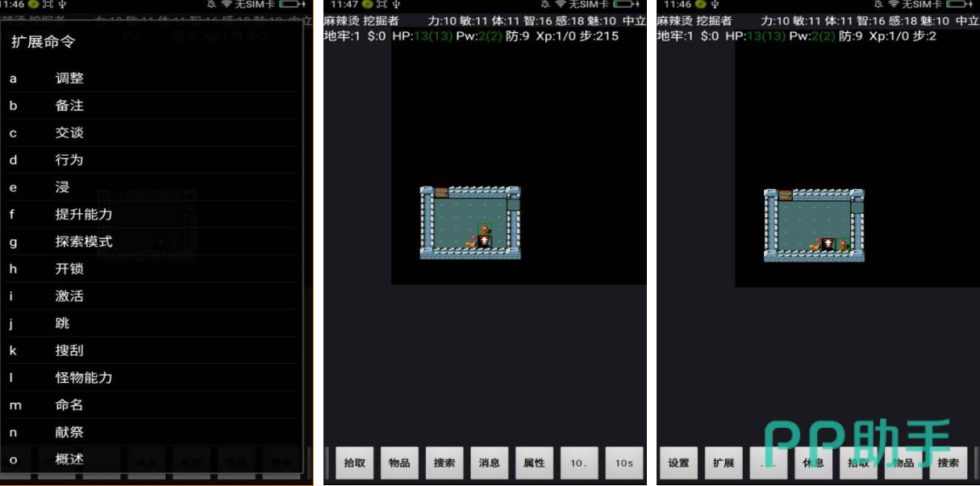Tap the 提升能力 command entry

pyautogui.click(x=84, y=214)
